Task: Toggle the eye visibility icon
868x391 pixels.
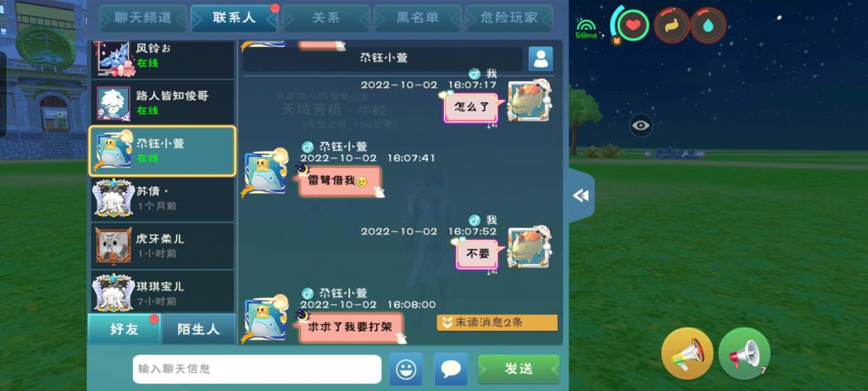Action: coord(640,125)
